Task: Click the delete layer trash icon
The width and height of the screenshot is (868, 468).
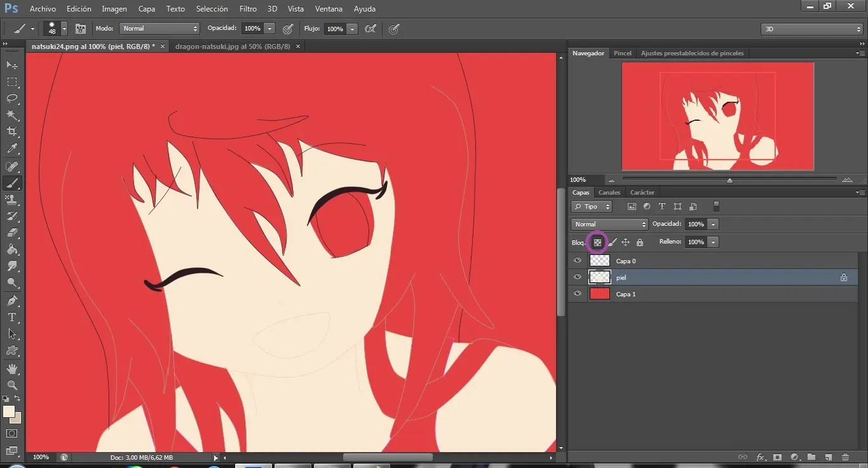Action: tap(845, 457)
